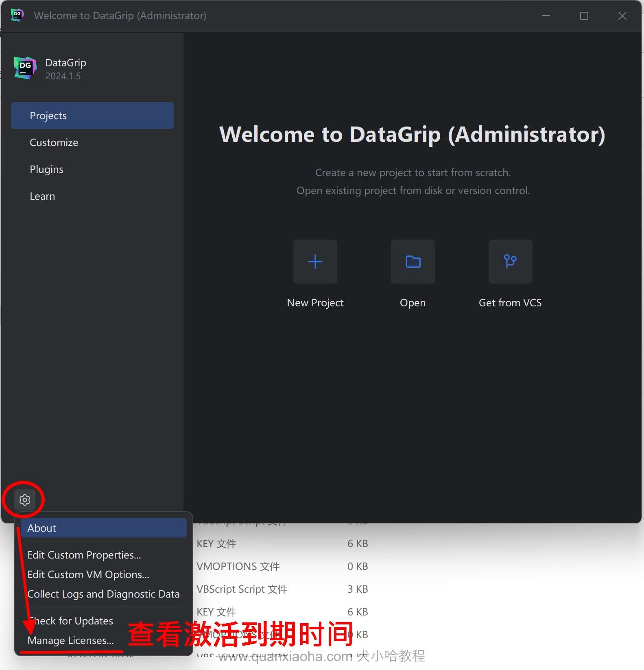Click the Get from VCS label
Image resolution: width=644 pixels, height=670 pixels.
510,303
